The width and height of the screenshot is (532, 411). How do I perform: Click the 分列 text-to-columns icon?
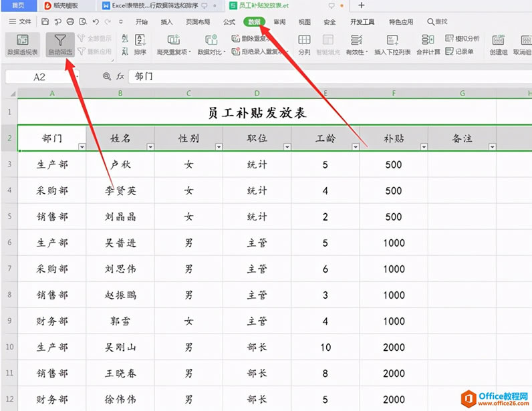304,40
